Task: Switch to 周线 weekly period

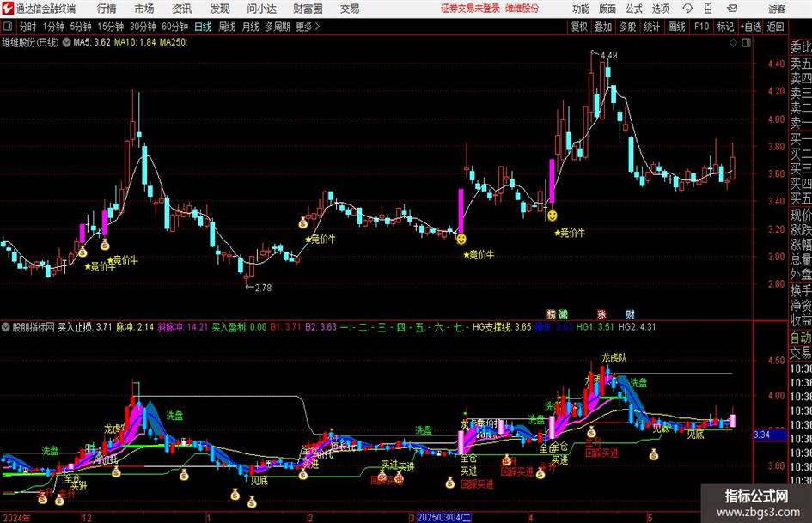Action: [x=227, y=27]
